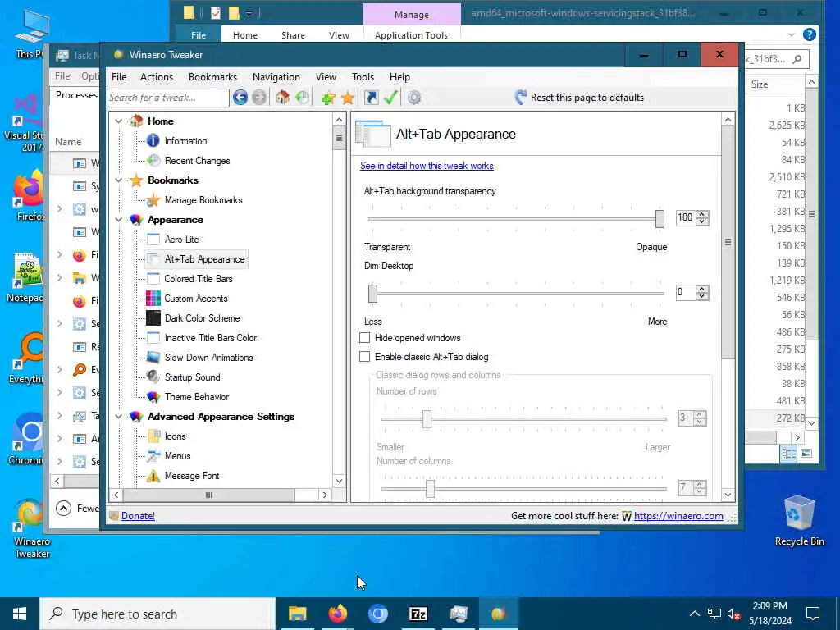The image size is (840, 630).
Task: Open bookmarks yellow star toolbar icon
Action: pyautogui.click(x=348, y=98)
